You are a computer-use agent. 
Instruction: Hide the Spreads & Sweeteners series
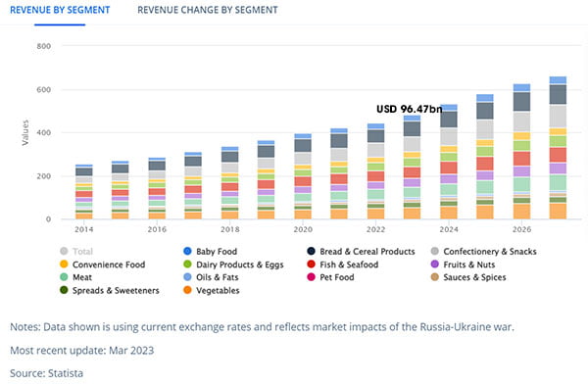110,290
